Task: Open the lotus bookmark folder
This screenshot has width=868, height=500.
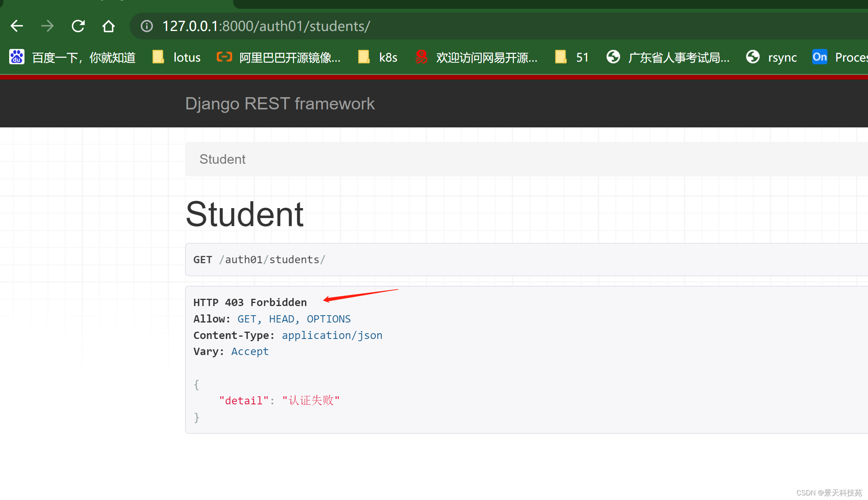Action: coord(176,57)
